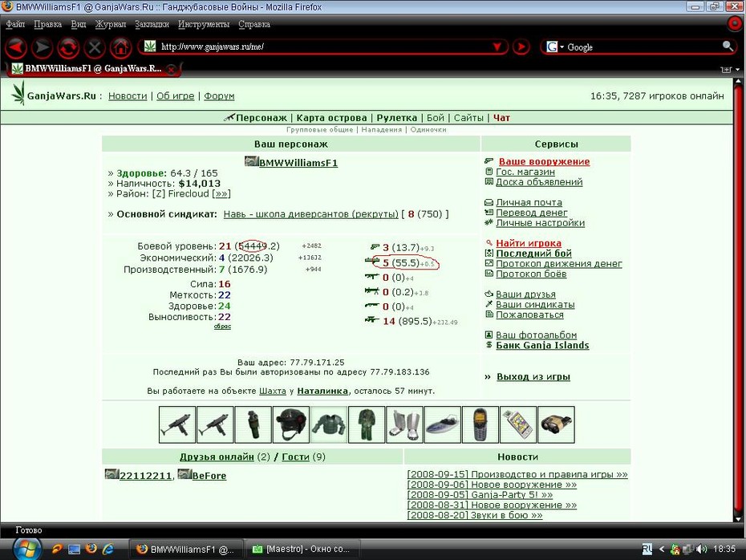The width and height of the screenshot is (746, 560).
Task: Open Гос. магазин link
Action: pos(525,172)
